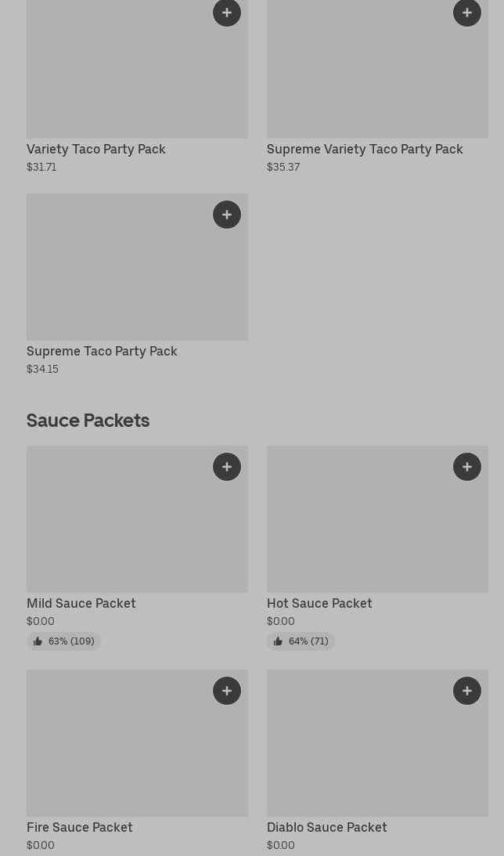Add Hot Sauce Packet with plus button
Screen dimensions: 504x856
click(467, 467)
